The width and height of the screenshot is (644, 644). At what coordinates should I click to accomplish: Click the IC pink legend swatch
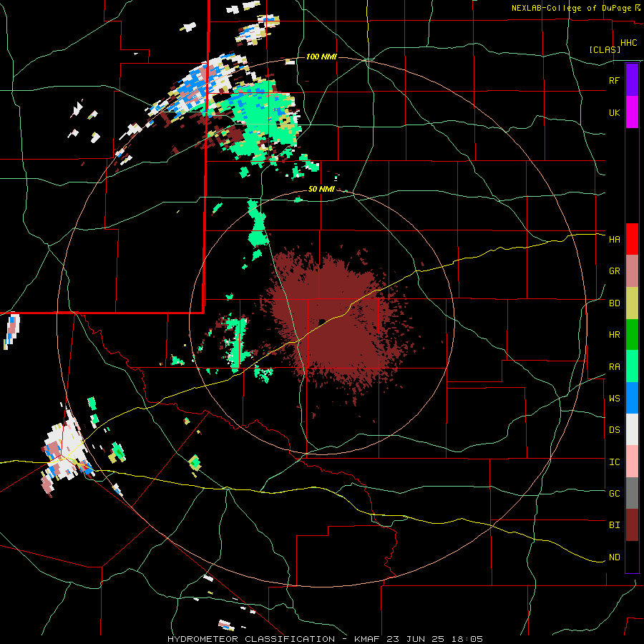click(x=632, y=462)
